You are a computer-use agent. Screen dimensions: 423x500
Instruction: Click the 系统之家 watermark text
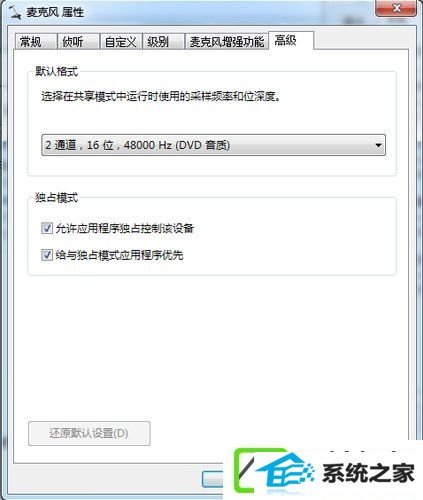click(x=368, y=473)
